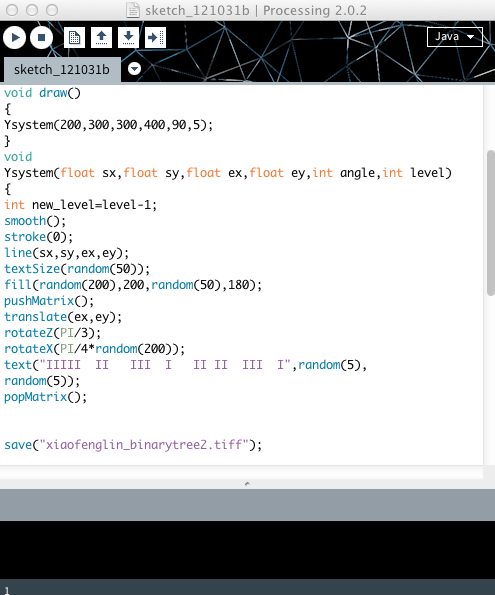Click the vertical scrollbar of the code editor
The width and height of the screenshot is (495, 595).
[491, 223]
